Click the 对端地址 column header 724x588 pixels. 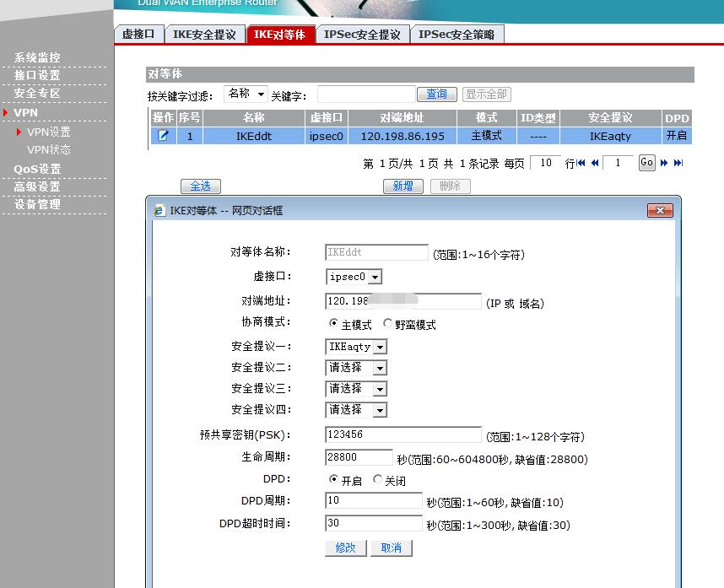[403, 118]
